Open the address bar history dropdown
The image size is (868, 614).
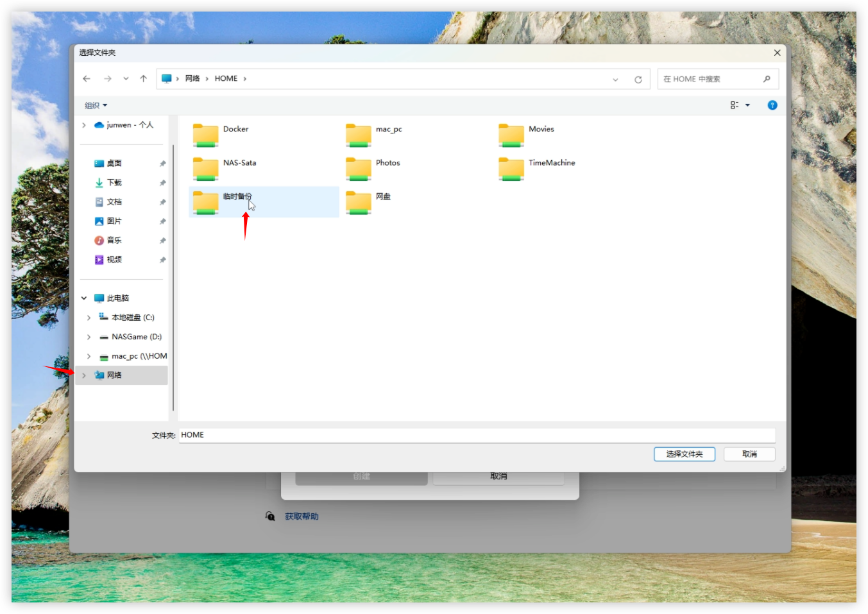(x=615, y=80)
